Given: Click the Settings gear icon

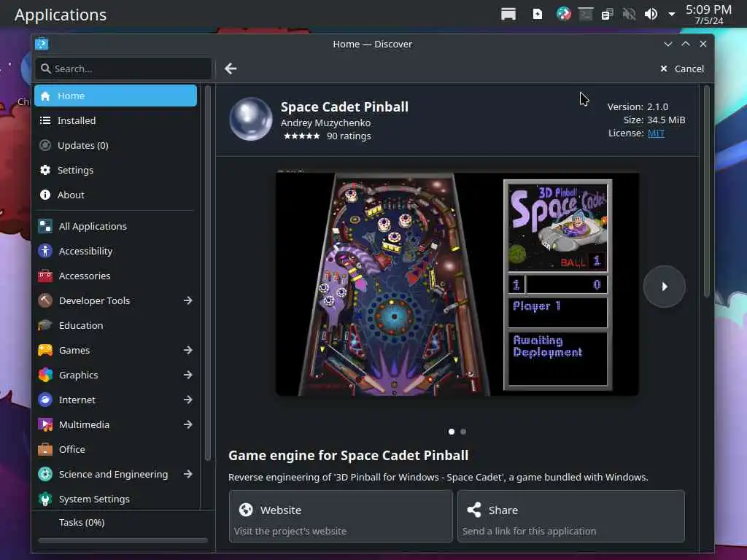Looking at the screenshot, I should 45,170.
